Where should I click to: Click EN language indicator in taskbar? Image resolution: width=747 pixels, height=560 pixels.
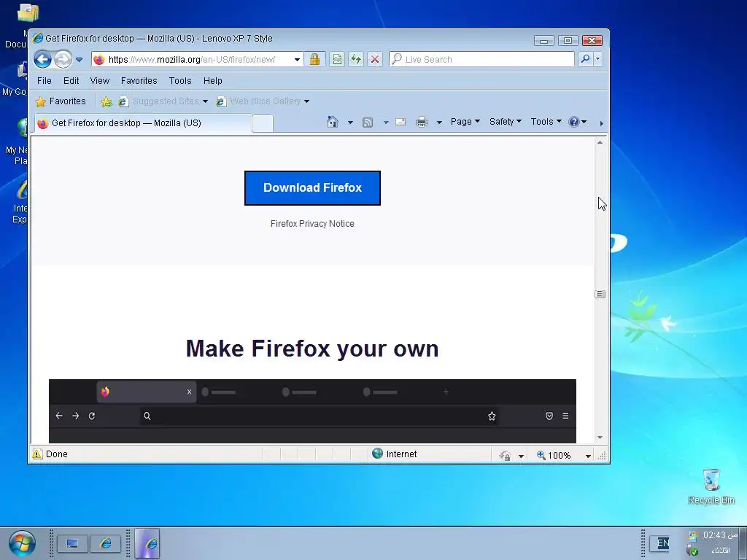[662, 542]
